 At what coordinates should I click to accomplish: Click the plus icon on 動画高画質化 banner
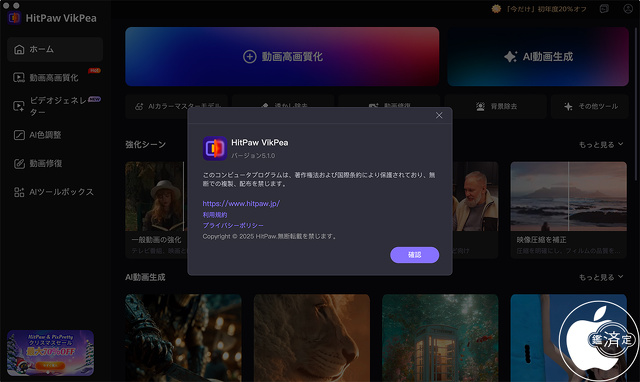tap(250, 57)
